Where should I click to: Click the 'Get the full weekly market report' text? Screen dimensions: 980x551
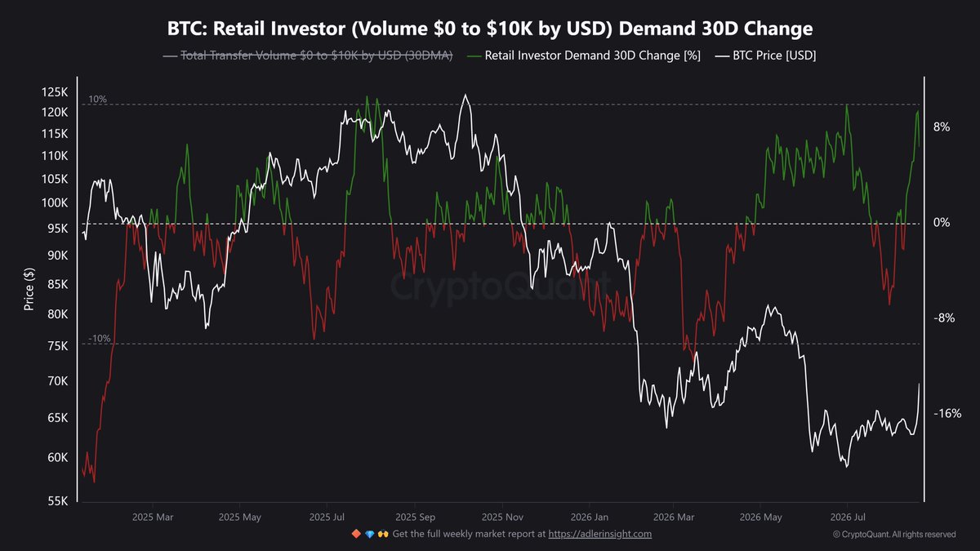click(469, 534)
